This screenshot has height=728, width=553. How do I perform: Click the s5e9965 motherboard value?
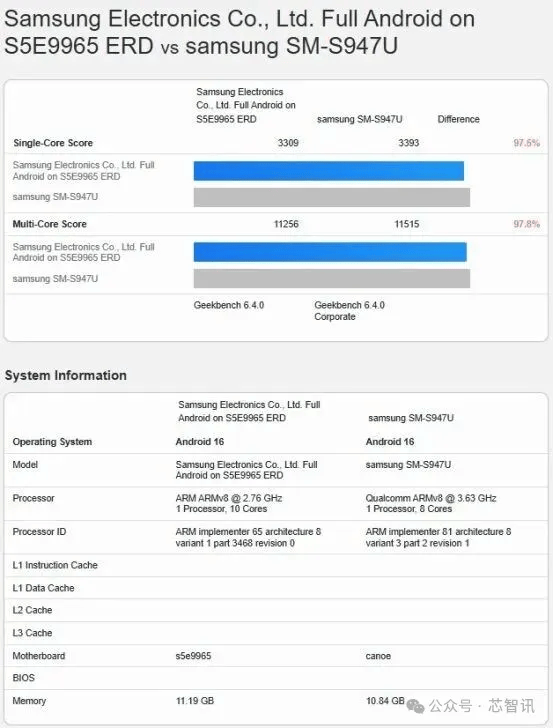click(x=193, y=656)
